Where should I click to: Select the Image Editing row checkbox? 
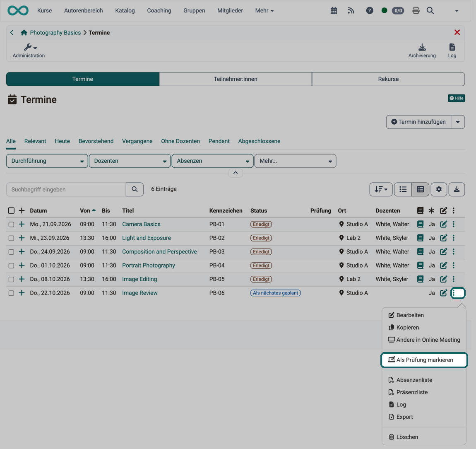point(11,279)
